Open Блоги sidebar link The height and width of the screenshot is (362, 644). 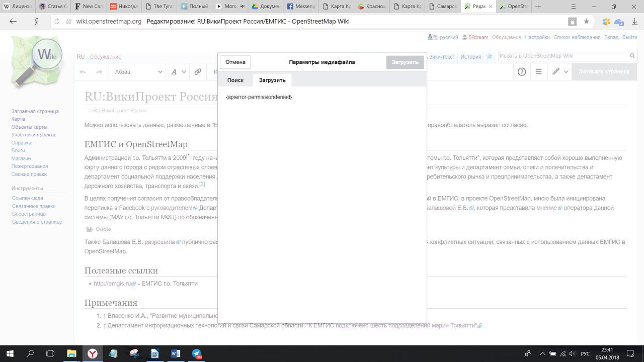(18, 150)
